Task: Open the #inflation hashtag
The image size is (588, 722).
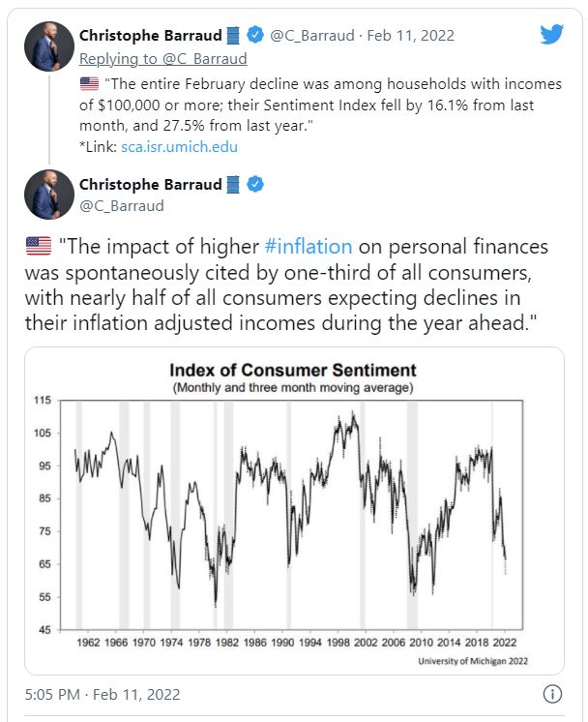Action: coord(309,247)
